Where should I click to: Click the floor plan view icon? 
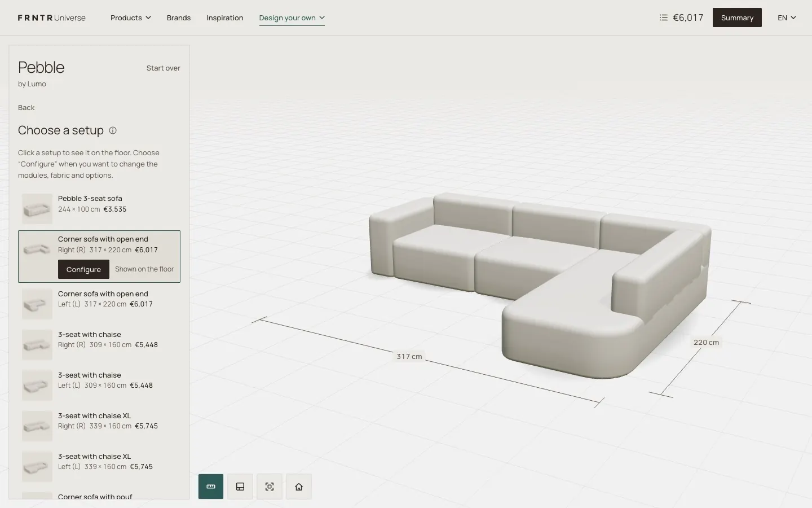pos(240,487)
